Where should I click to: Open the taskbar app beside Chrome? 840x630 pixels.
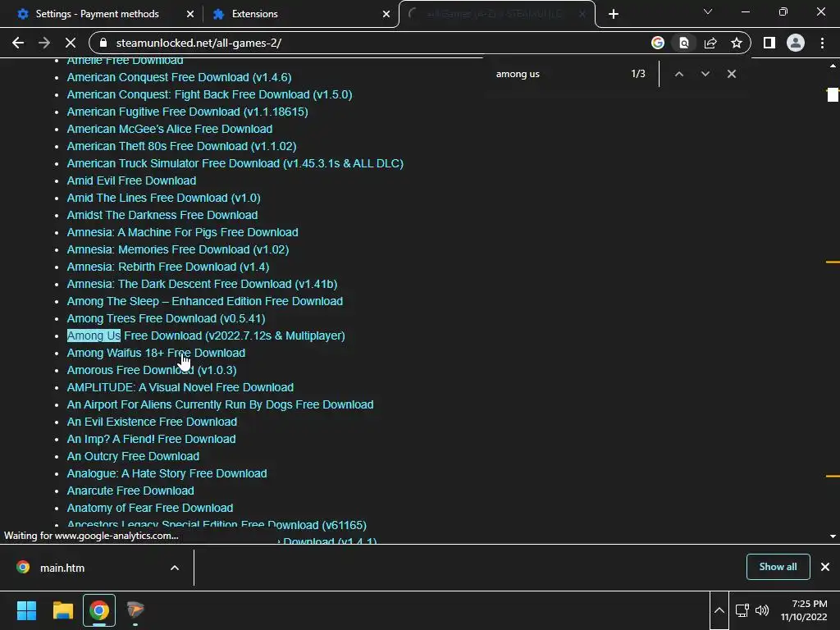[x=135, y=610]
